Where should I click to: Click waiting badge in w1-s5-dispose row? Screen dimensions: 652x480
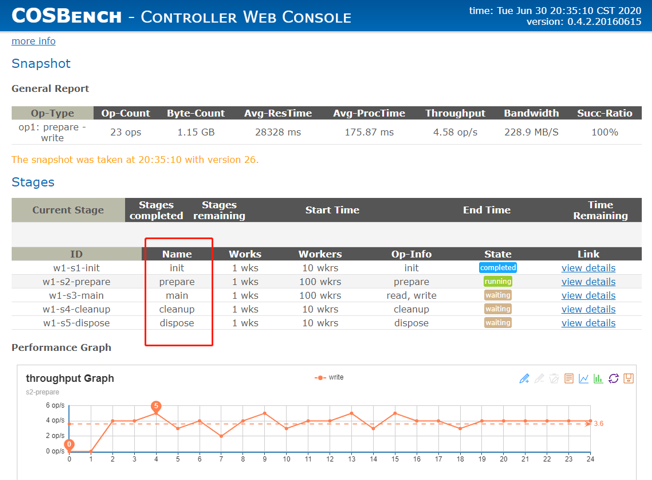click(498, 322)
